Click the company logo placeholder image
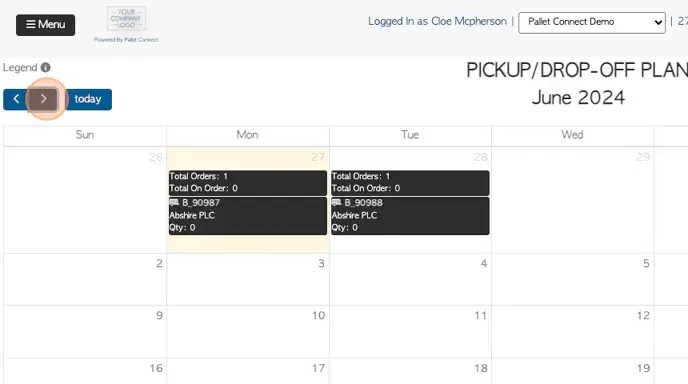Viewport: 688px width, 384px height. 126,18
